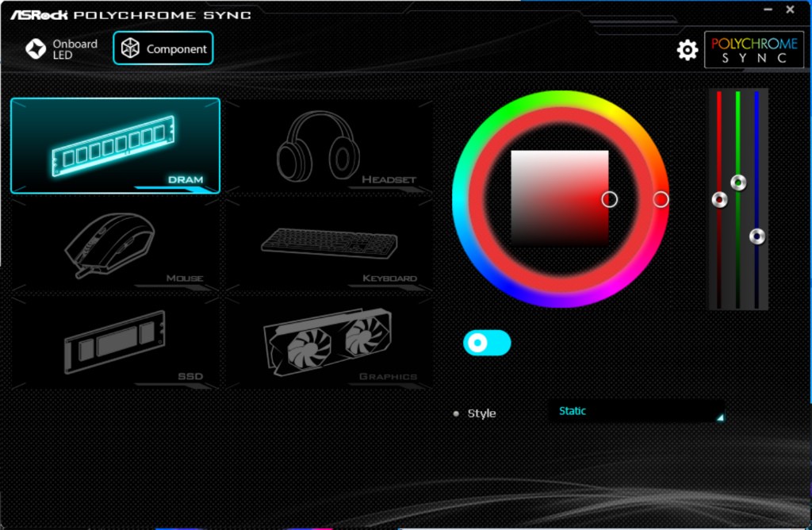Select the DRAM component tile

point(115,145)
